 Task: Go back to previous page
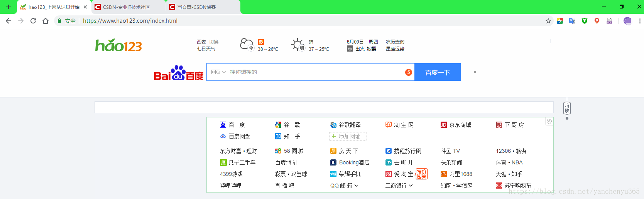(x=8, y=21)
